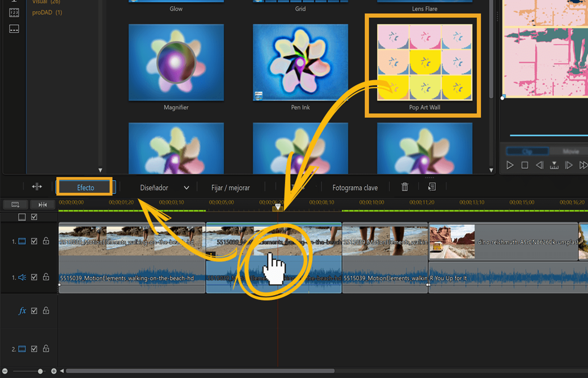Open Fijar / mejorar options
The height and width of the screenshot is (378, 588).
pyautogui.click(x=231, y=188)
